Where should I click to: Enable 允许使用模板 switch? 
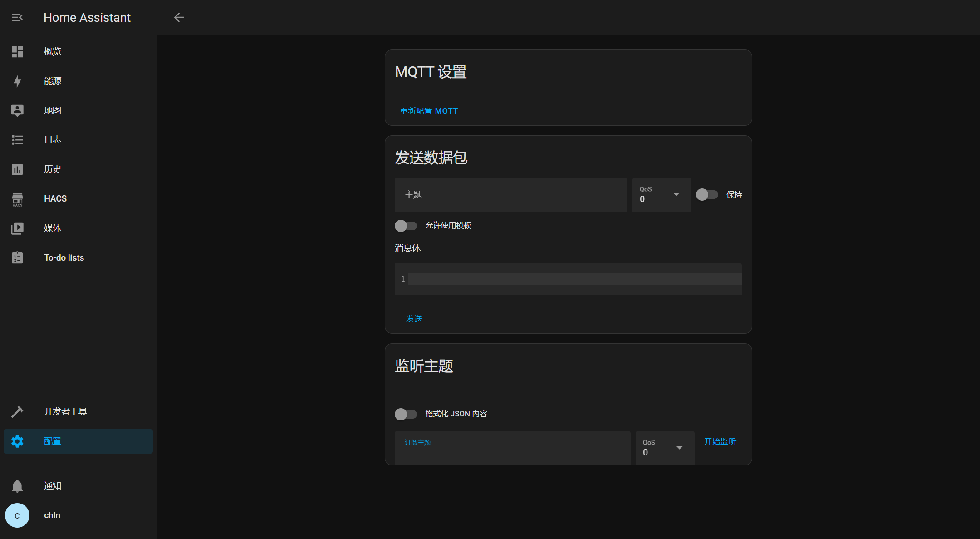(x=406, y=226)
